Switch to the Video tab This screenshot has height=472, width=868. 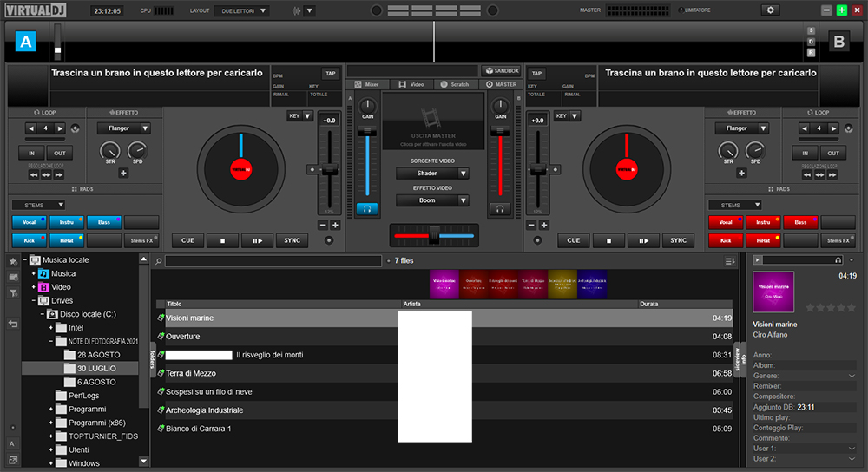(x=411, y=85)
